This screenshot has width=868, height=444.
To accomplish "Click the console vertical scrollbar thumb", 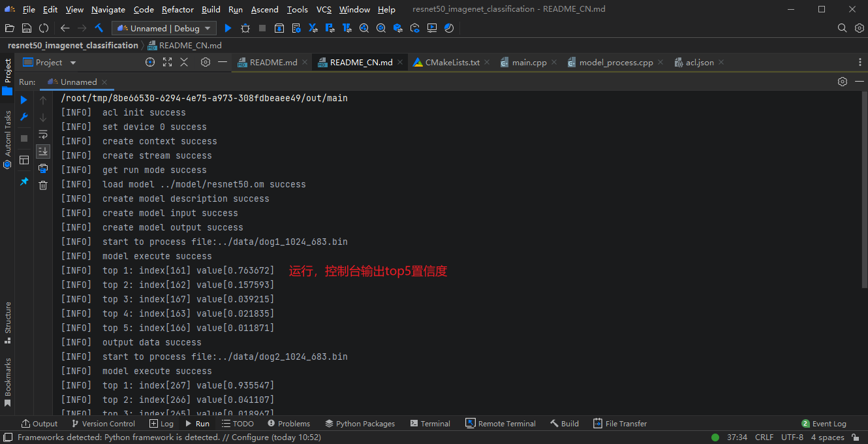I will pyautogui.click(x=864, y=189).
